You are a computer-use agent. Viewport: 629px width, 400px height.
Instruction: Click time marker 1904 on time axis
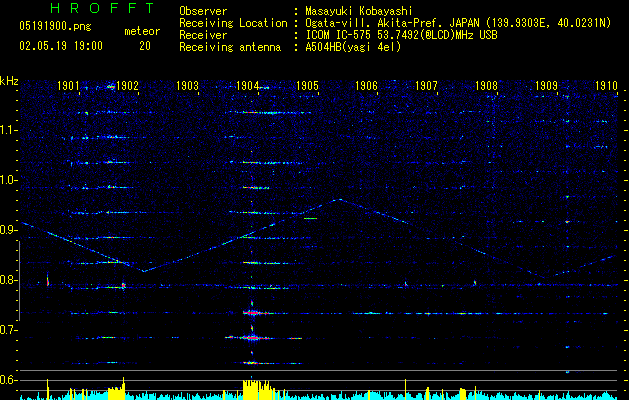click(247, 85)
